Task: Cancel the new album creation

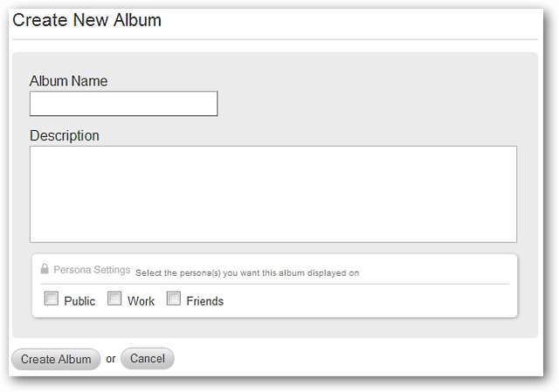Action: [x=148, y=359]
